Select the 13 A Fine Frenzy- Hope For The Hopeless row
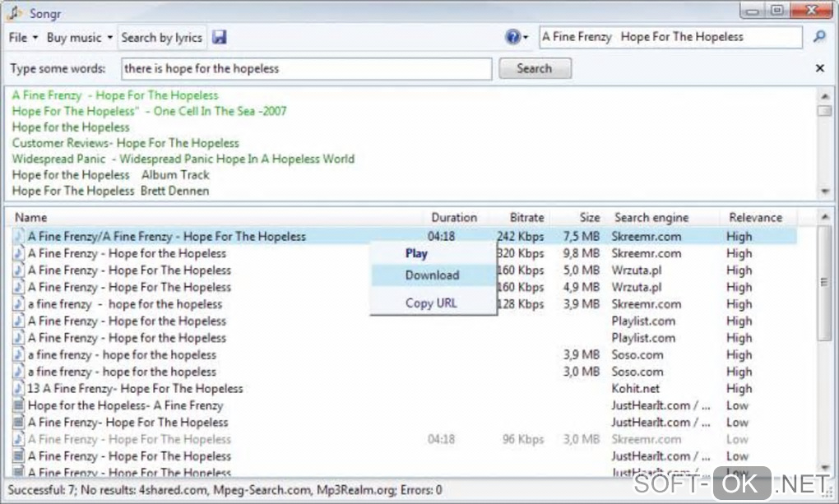This screenshot has width=839, height=504. [404, 388]
